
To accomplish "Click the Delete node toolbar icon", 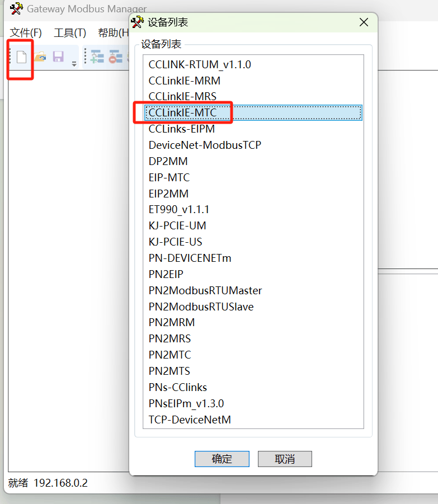I will tap(115, 57).
